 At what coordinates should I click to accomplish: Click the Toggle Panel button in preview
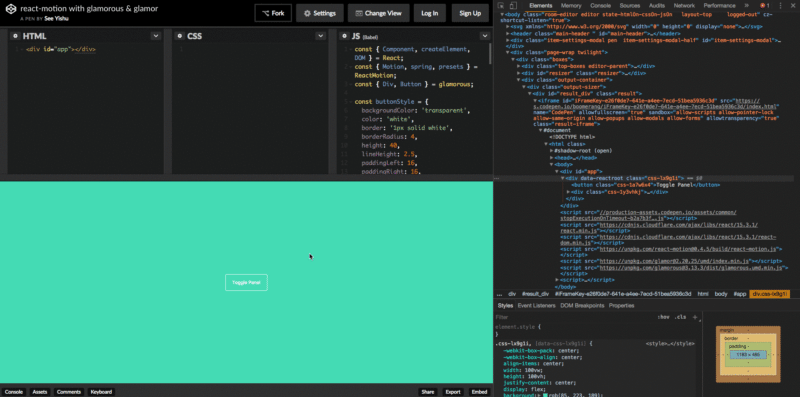(246, 282)
